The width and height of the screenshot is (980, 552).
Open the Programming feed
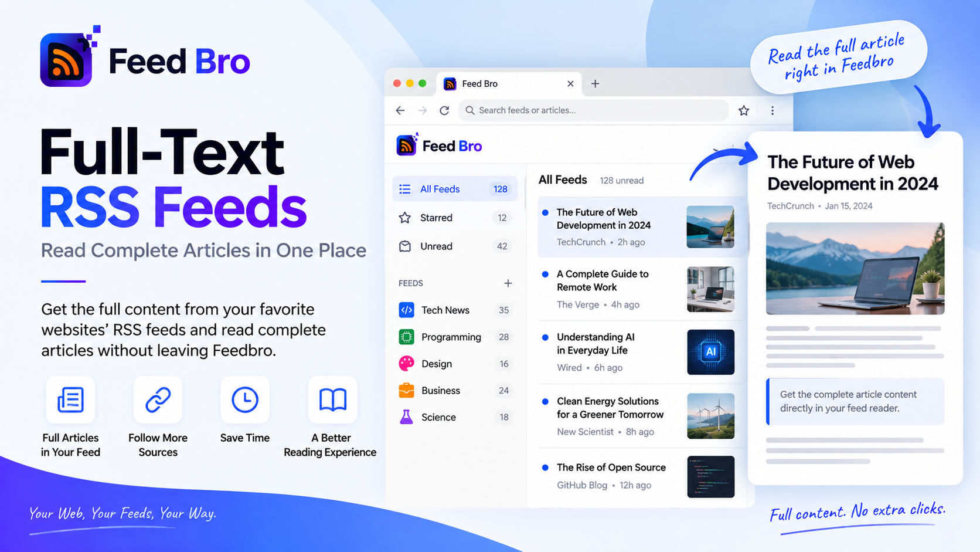pyautogui.click(x=455, y=337)
